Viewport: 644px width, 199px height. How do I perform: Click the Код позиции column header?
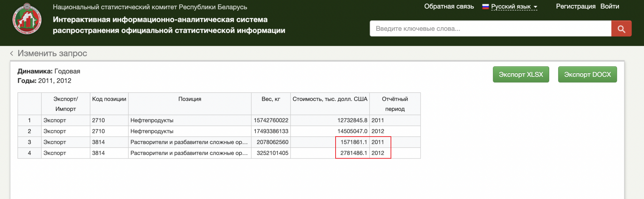pyautogui.click(x=109, y=104)
